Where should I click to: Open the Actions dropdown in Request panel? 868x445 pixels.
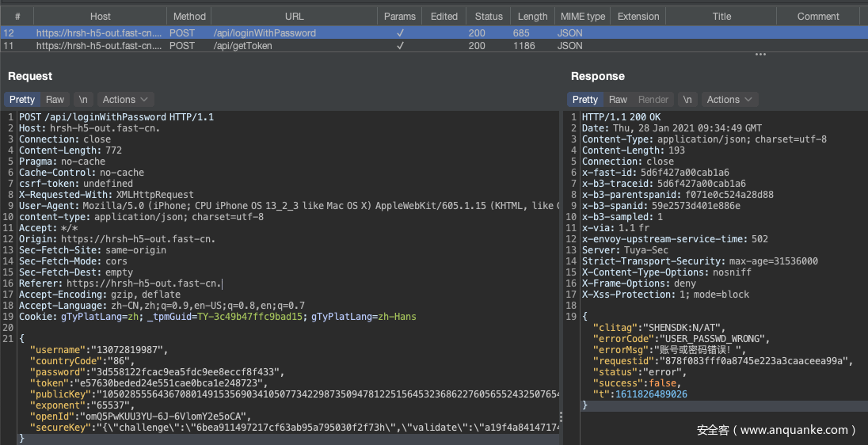pos(125,100)
